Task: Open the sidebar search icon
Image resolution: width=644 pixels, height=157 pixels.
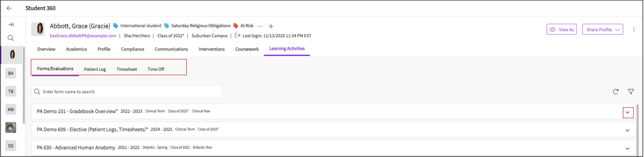Action: tap(11, 38)
